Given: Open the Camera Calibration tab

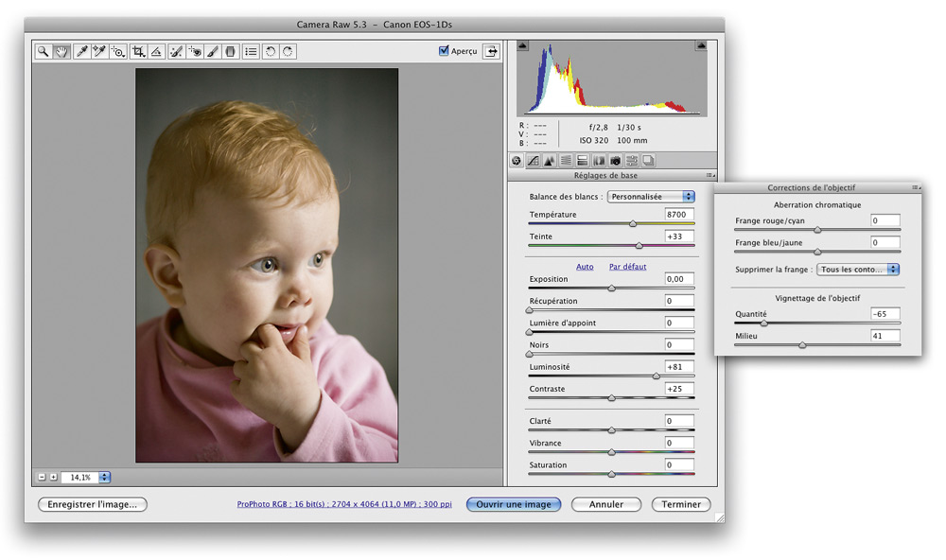Looking at the screenshot, I should pos(616,161).
